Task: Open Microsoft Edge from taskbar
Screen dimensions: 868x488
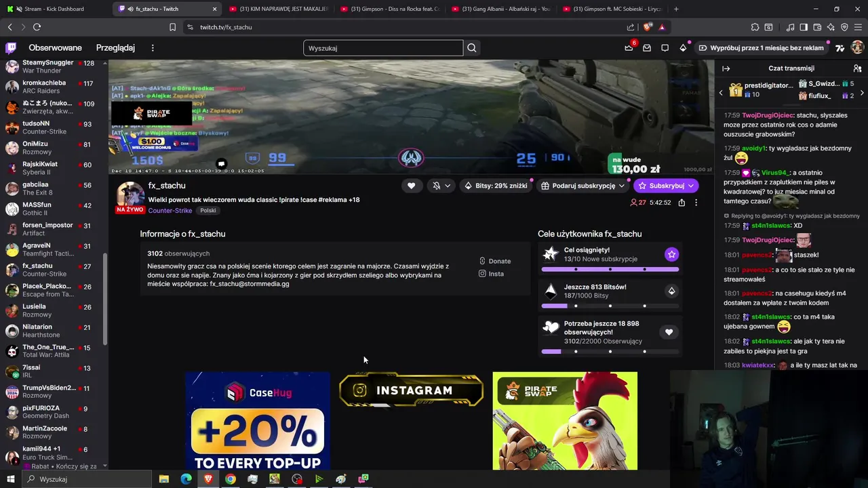Action: click(186, 479)
